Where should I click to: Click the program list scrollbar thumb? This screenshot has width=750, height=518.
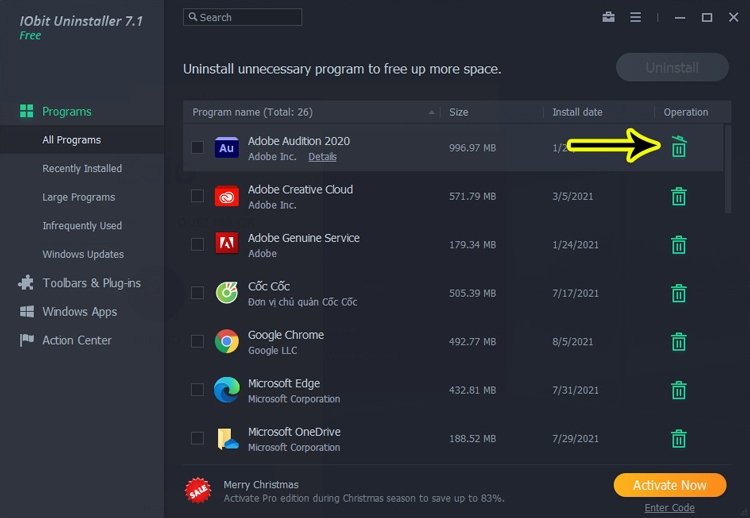(x=728, y=169)
